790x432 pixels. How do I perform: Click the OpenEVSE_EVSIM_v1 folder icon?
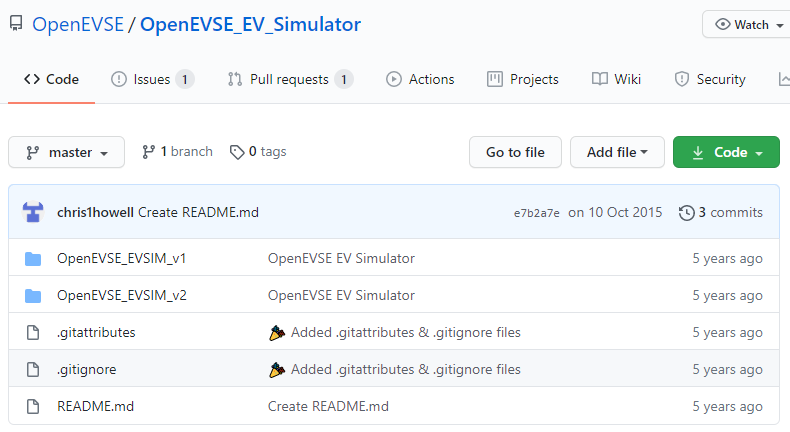tap(33, 259)
